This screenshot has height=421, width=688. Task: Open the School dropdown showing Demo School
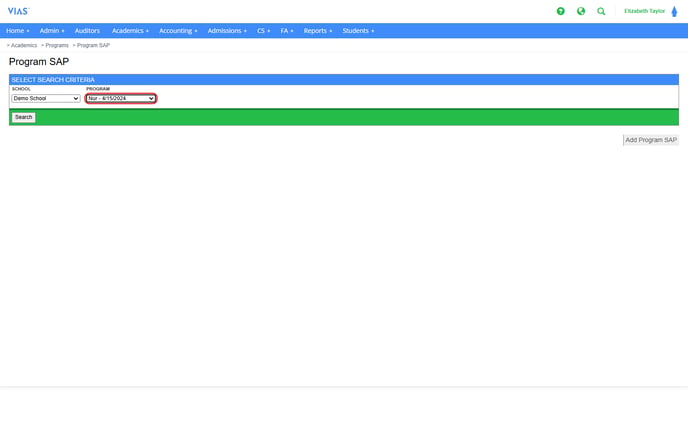(x=46, y=98)
